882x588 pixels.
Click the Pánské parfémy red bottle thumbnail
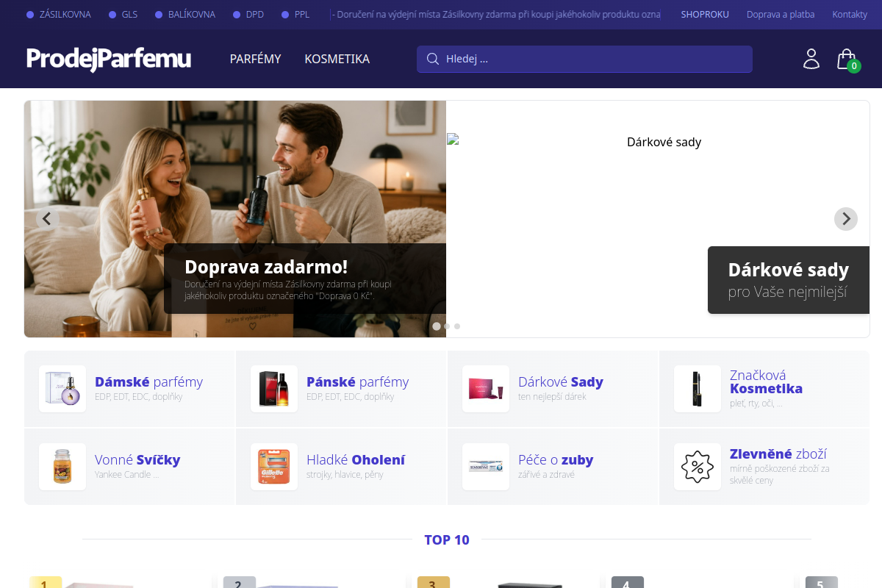point(274,389)
